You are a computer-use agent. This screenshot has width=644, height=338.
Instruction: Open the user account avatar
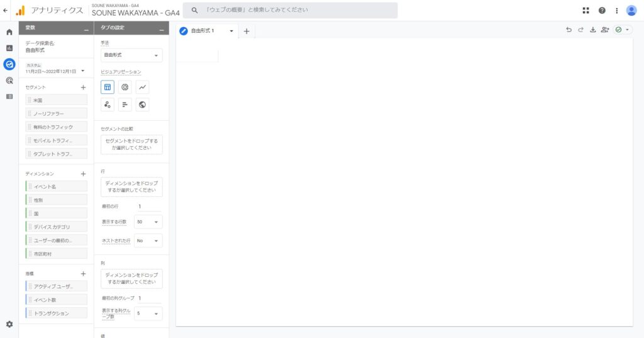pos(631,11)
